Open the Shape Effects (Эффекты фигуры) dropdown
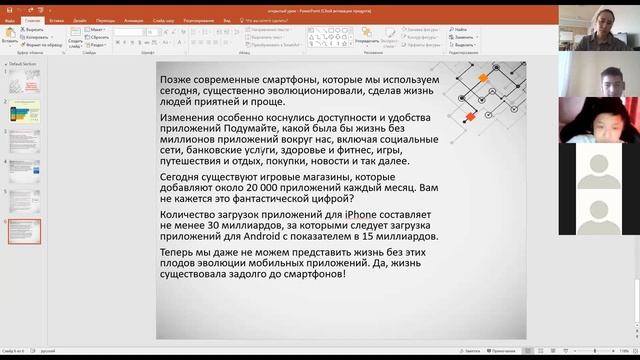640x360 pixels. tap(421, 45)
